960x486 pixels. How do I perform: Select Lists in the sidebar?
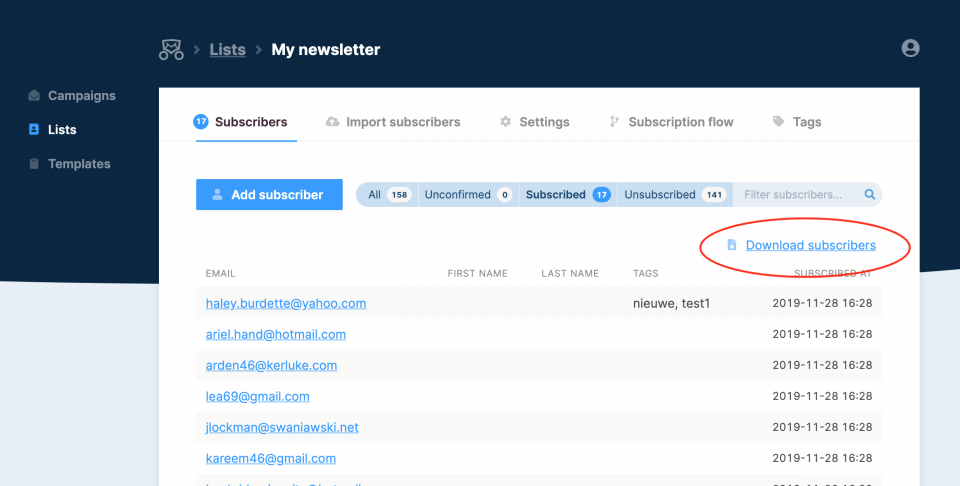point(62,129)
